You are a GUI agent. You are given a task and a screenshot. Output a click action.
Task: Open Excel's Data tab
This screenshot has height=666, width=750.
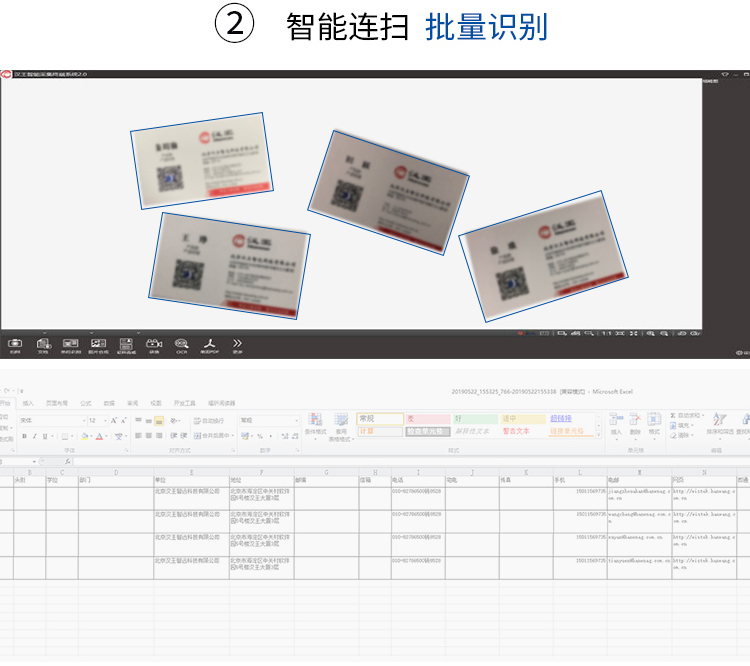coord(109,403)
